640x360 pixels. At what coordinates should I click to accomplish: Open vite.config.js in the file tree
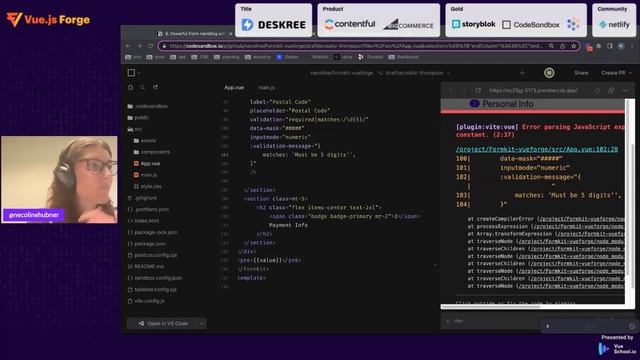click(x=146, y=300)
